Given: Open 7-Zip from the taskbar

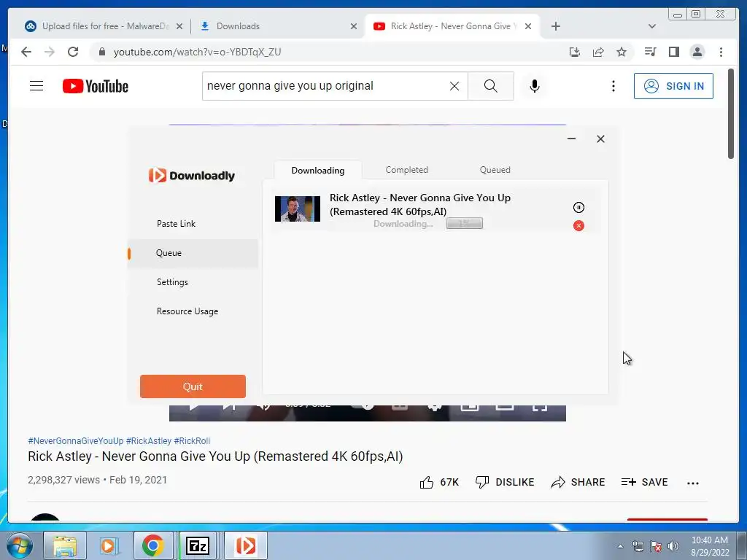Looking at the screenshot, I should click(197, 545).
